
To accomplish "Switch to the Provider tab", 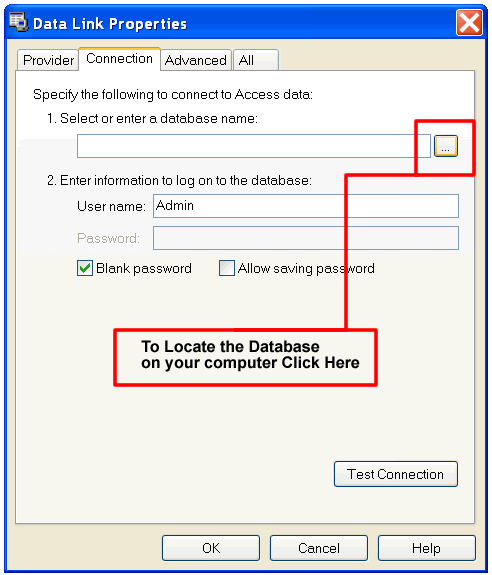I will pos(48,60).
